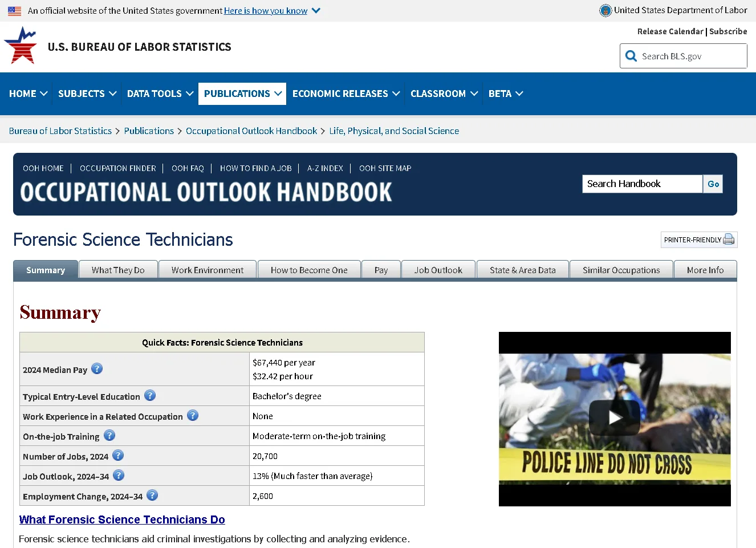
Task: Click the Job Outlook 2024–34 help icon
Action: coord(119,476)
